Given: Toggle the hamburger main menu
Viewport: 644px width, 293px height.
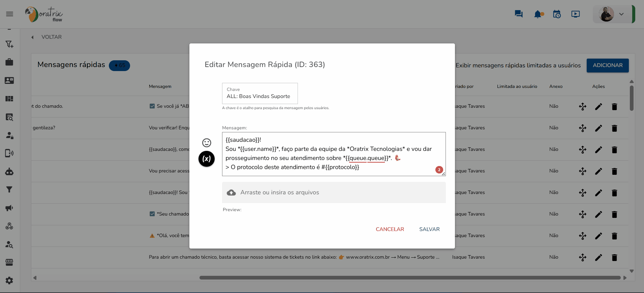Looking at the screenshot, I should pyautogui.click(x=9, y=14).
